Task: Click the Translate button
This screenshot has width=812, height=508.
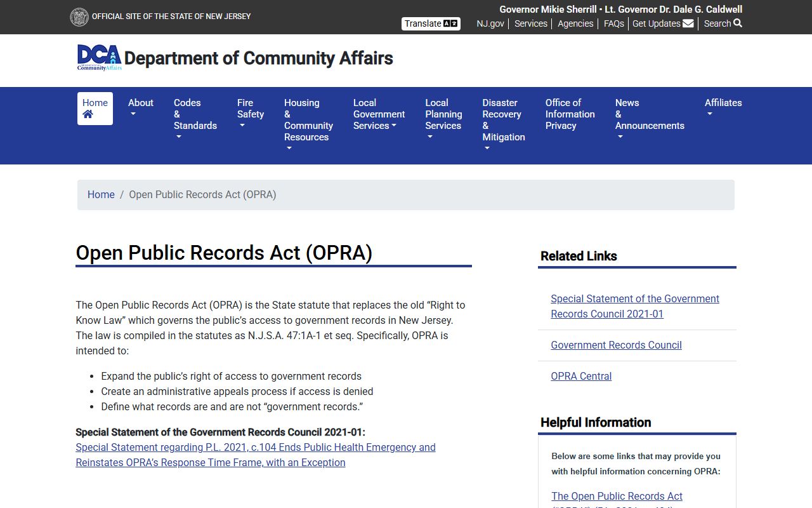Action: pyautogui.click(x=431, y=23)
